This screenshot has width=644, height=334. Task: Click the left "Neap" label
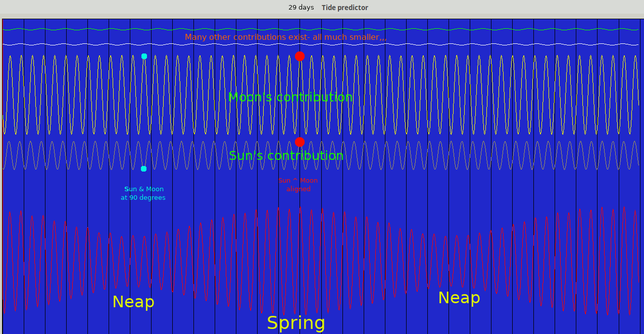pos(133,302)
